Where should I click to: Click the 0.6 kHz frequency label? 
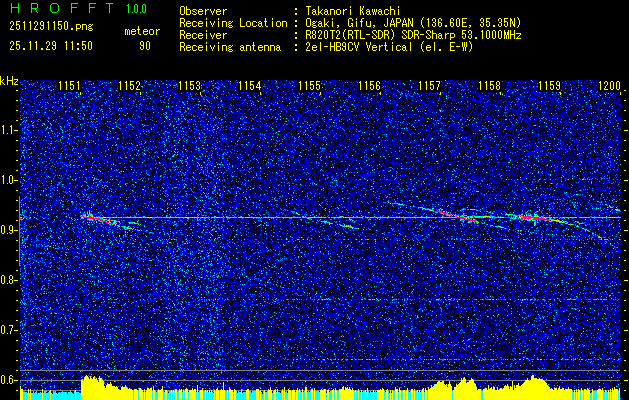pyautogui.click(x=9, y=380)
